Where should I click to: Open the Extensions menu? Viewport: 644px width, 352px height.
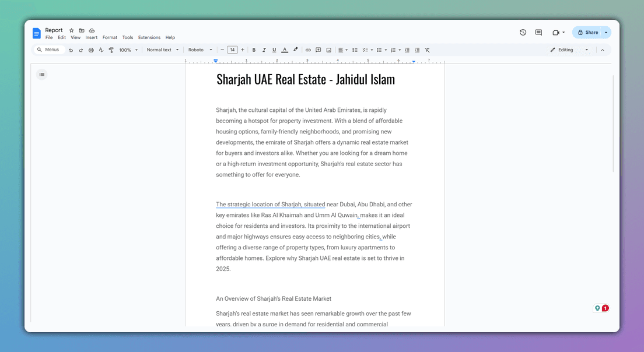coord(149,37)
